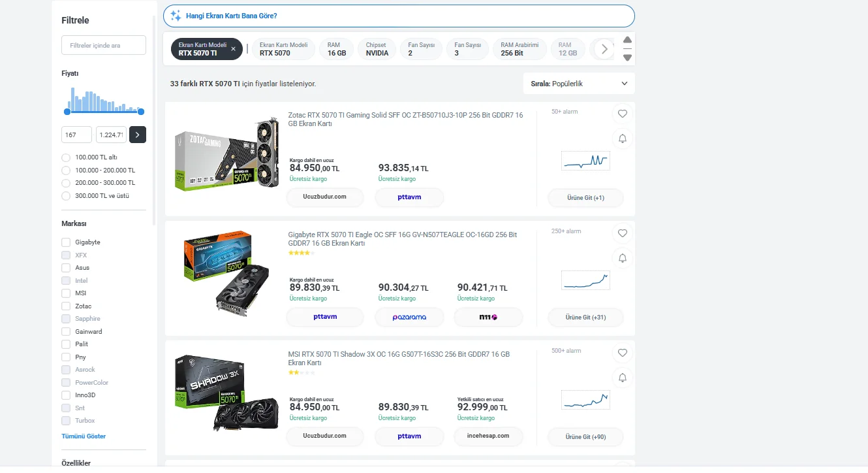Select the 300.000 TL ve üstü option
This screenshot has height=473, width=868.
point(65,196)
